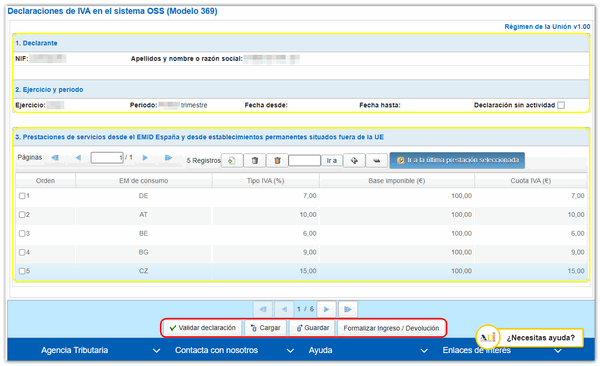Screen dimensions: 600x366
Task: Check the Declaración sin actividad box
Action: pyautogui.click(x=561, y=105)
